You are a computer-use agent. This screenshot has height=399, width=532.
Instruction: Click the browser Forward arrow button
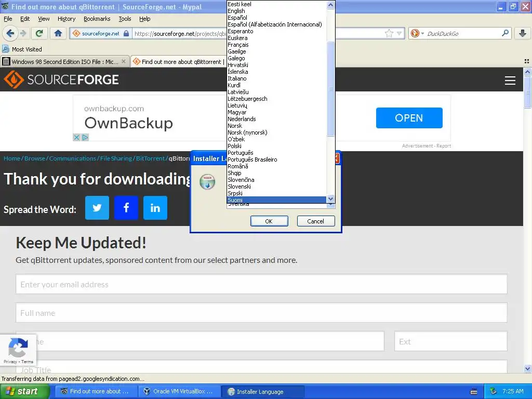(23, 33)
